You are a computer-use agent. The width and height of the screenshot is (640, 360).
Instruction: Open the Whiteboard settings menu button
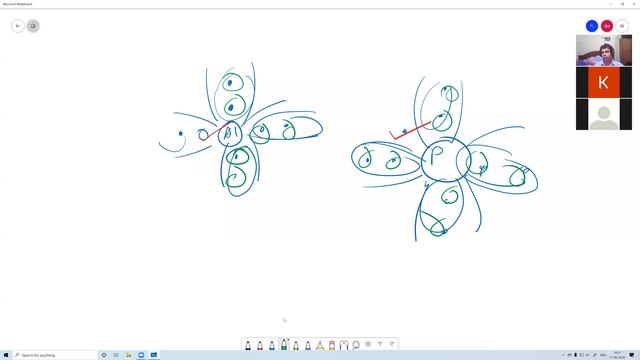622,26
